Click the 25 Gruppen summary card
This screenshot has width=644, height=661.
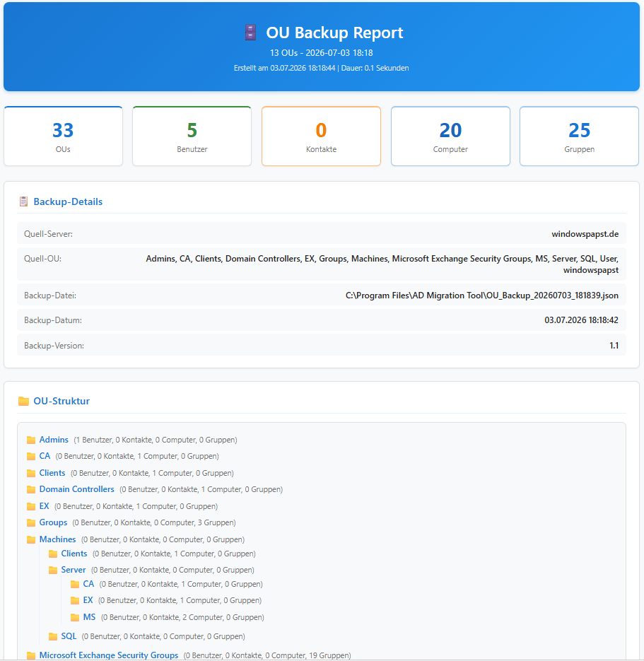[x=580, y=136]
